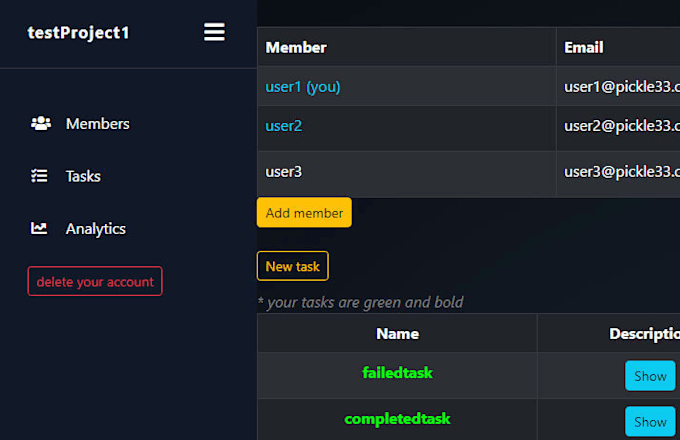680x440 pixels.
Task: Click the Member column header
Action: pyautogui.click(x=296, y=47)
